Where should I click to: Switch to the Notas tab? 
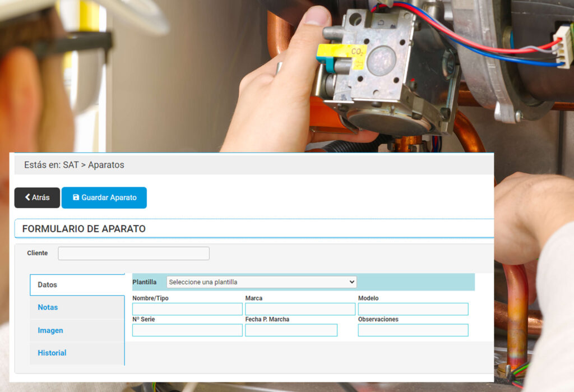tap(48, 307)
